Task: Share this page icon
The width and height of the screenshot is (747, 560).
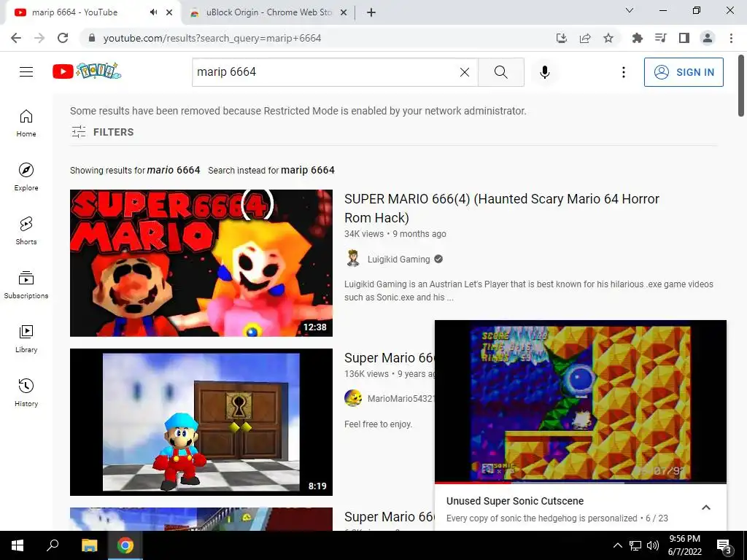Action: pos(585,38)
